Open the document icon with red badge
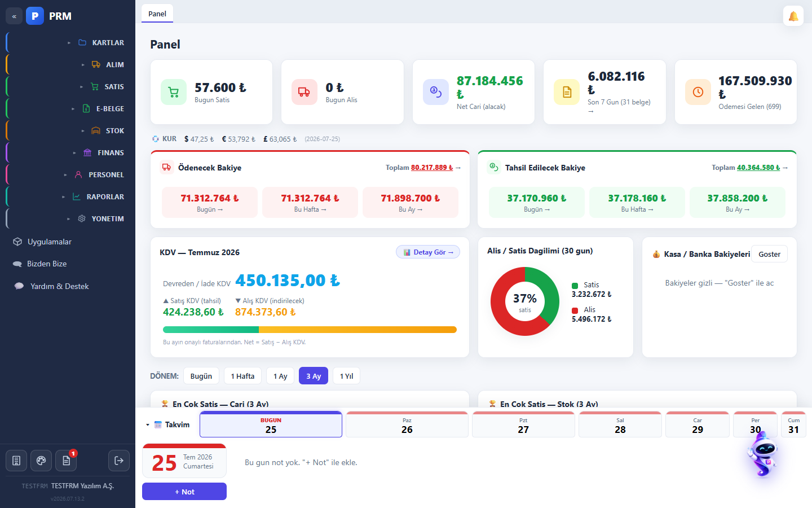812x508 pixels. (x=66, y=461)
